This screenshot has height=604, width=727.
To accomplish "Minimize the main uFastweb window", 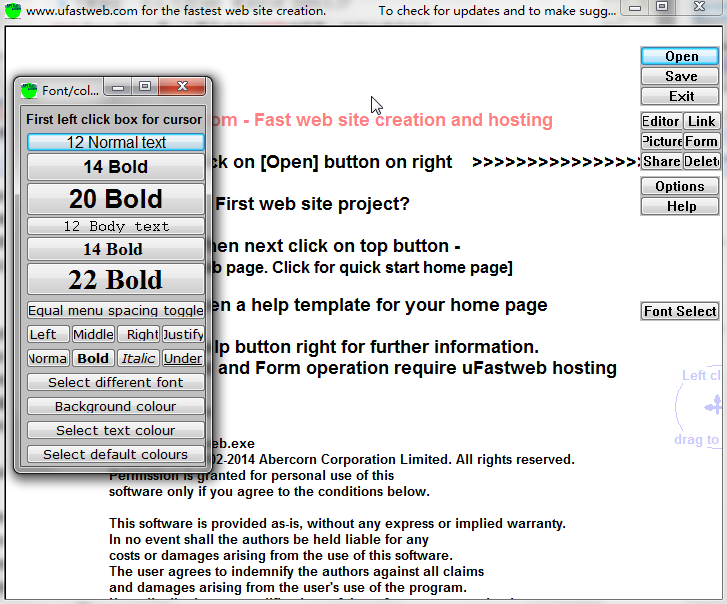I will pyautogui.click(x=635, y=7).
